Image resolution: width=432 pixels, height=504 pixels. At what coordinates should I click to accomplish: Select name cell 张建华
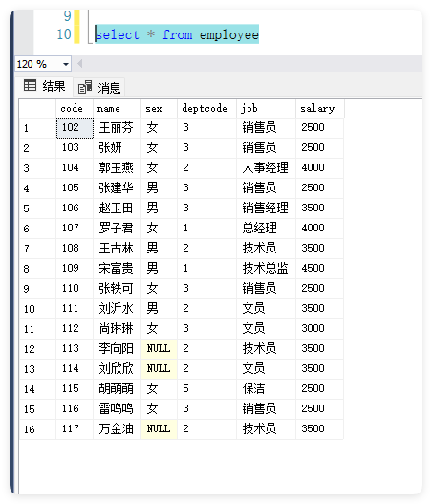coord(117,188)
